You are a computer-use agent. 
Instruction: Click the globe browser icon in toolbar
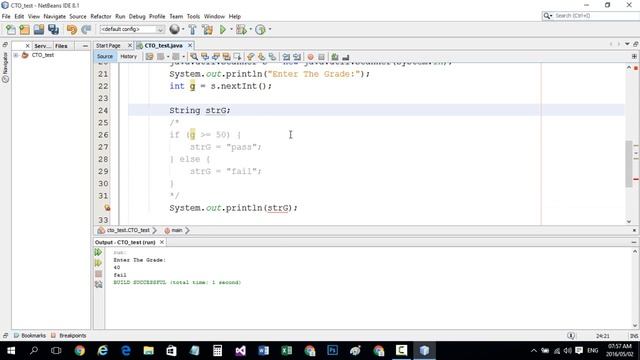[x=174, y=29]
